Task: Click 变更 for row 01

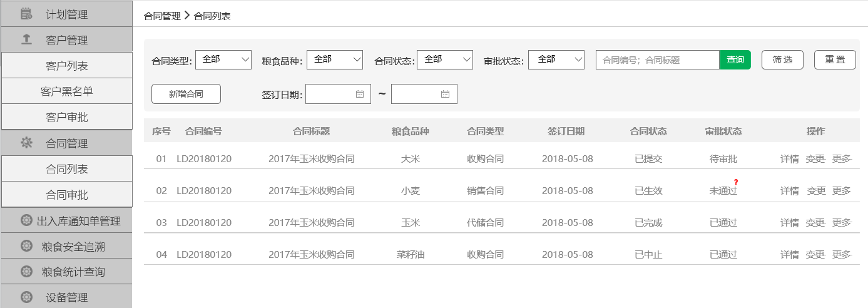Action: coord(816,158)
